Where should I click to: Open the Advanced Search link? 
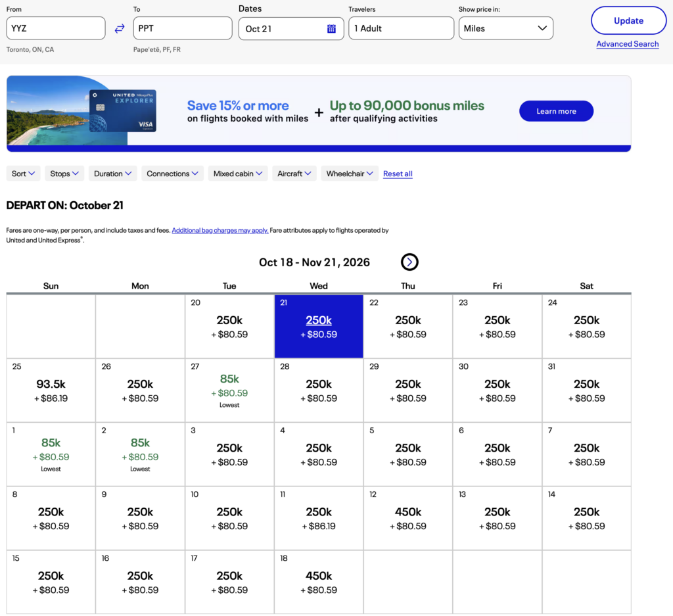[627, 44]
